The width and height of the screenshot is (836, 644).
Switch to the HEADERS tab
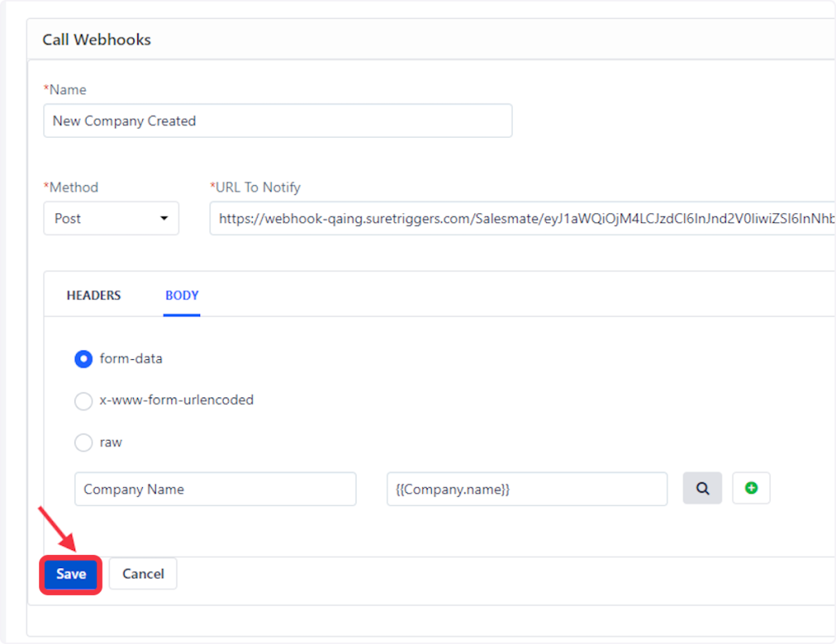93,295
